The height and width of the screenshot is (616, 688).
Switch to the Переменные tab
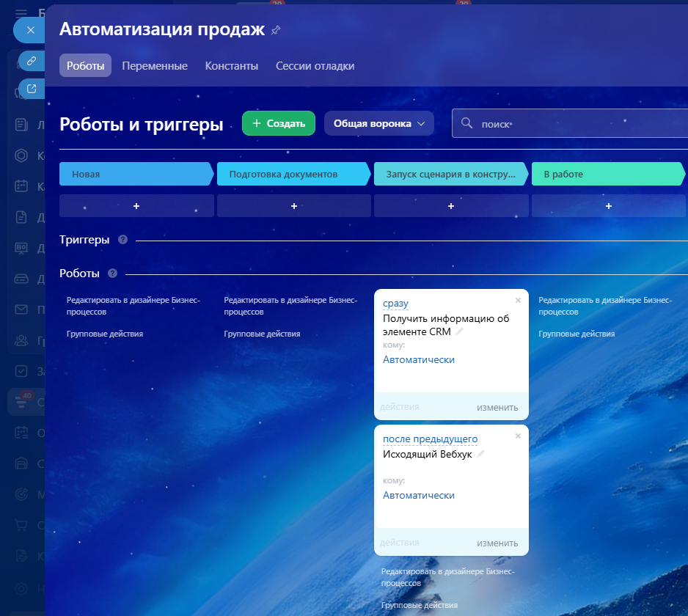[155, 66]
